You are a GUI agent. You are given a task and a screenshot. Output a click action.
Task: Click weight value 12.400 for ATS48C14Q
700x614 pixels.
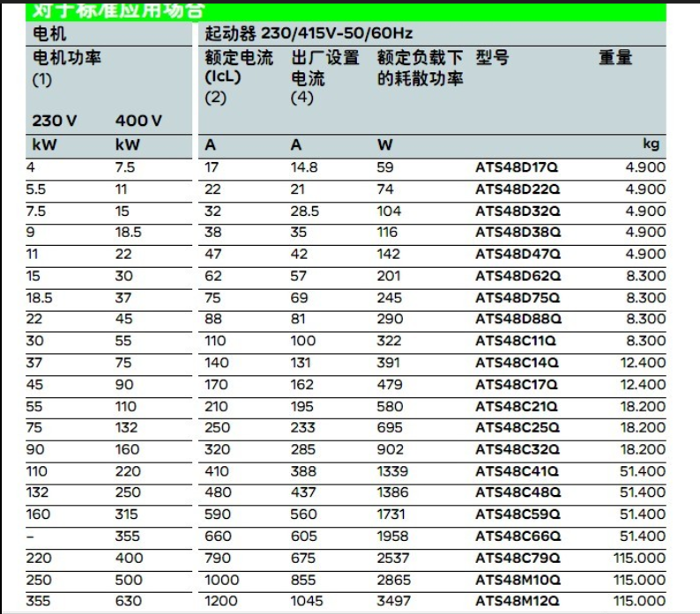pos(643,362)
